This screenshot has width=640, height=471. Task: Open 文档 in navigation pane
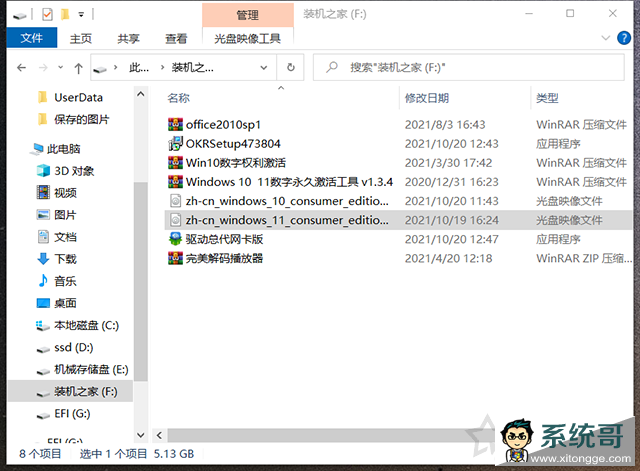click(65, 237)
